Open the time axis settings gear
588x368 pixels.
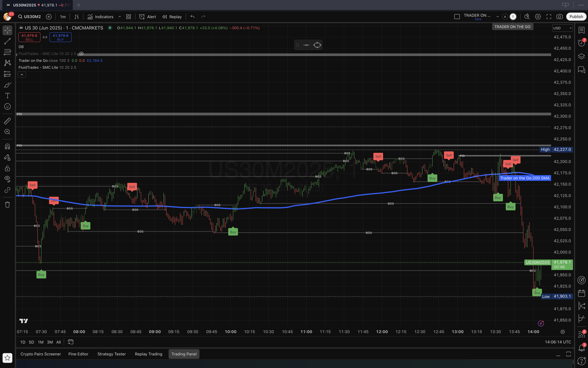pos(563,332)
